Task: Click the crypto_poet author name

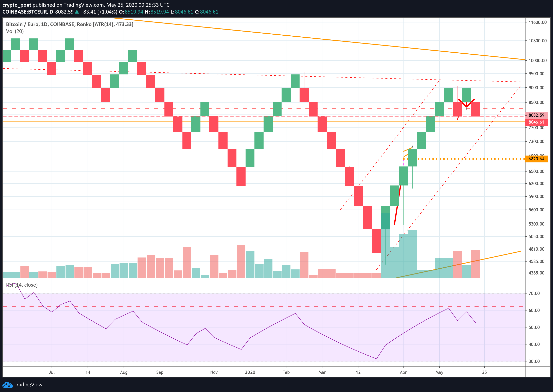Action: (17, 5)
